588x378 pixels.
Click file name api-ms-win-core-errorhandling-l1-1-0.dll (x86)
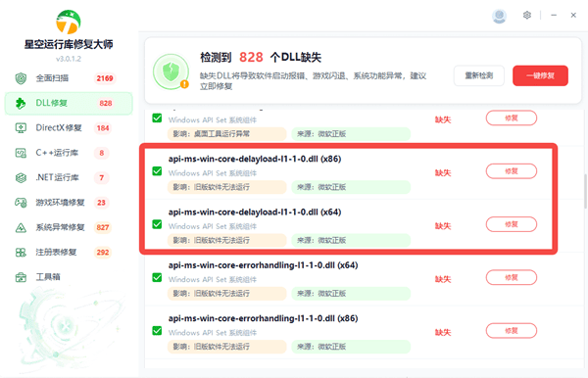click(264, 318)
